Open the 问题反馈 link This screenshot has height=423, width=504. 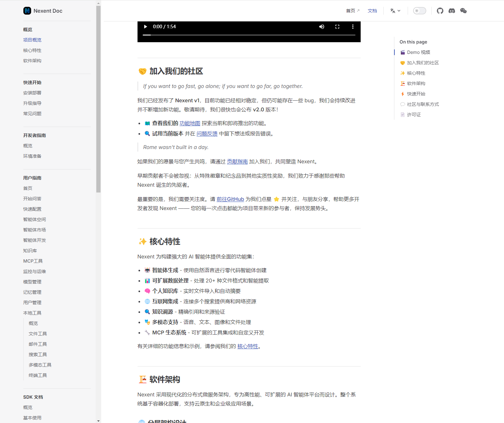pyautogui.click(x=207, y=134)
